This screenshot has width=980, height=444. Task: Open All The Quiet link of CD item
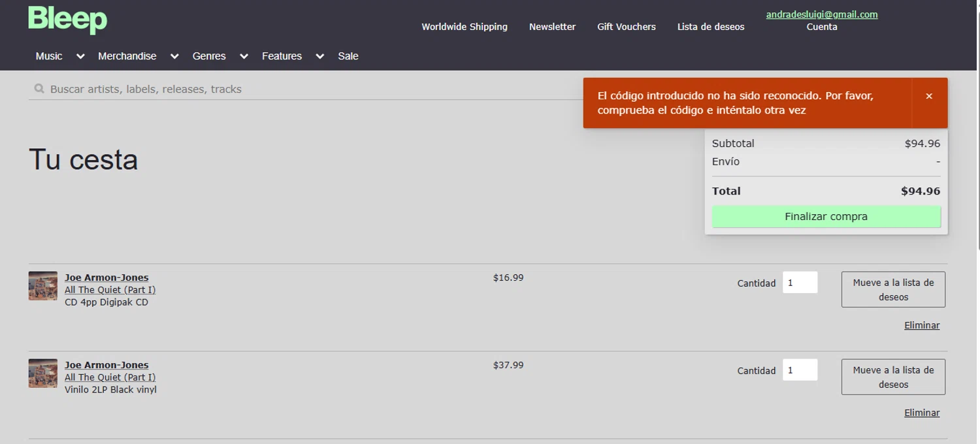110,290
